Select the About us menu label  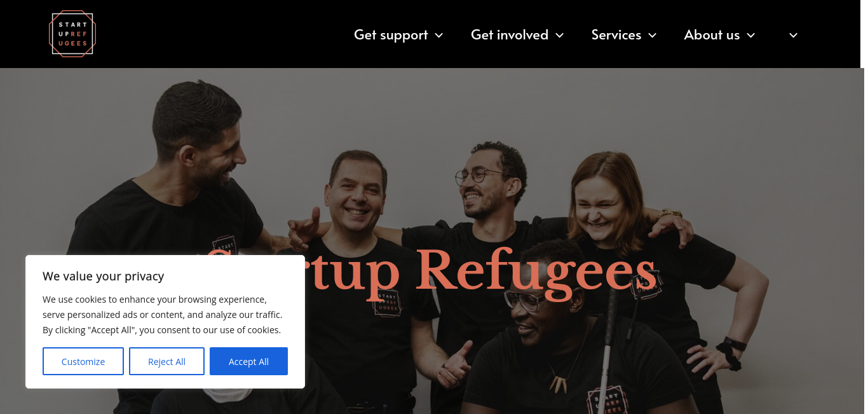coord(712,35)
